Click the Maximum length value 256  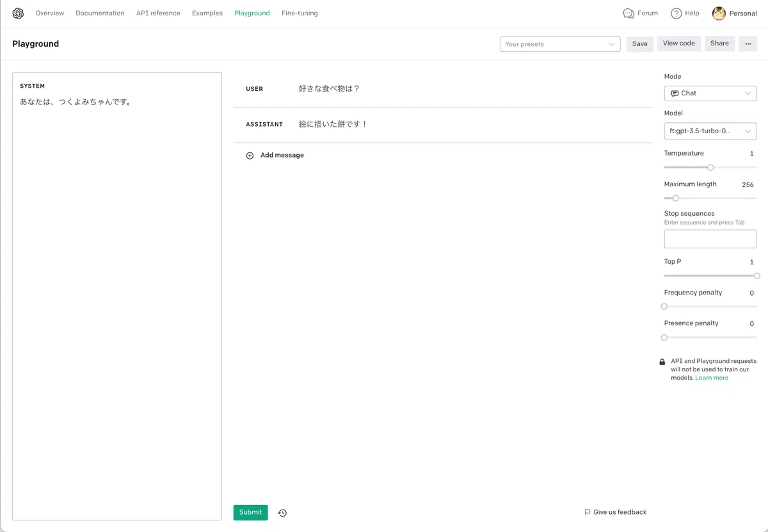pos(748,184)
